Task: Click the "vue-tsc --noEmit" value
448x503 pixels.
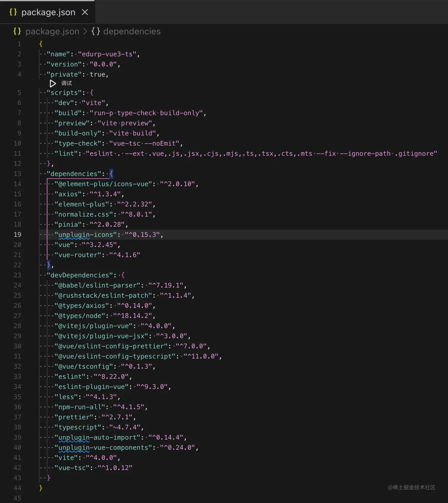Action: (144, 143)
